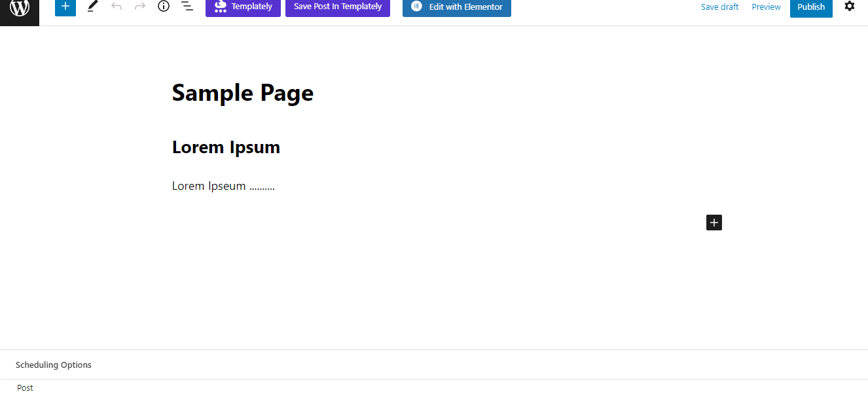Click the Elementor logo icon
Image resolution: width=868 pixels, height=394 pixels.
[x=416, y=7]
